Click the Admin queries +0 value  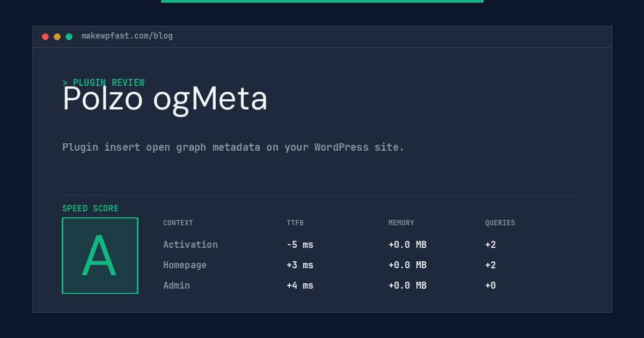point(491,285)
